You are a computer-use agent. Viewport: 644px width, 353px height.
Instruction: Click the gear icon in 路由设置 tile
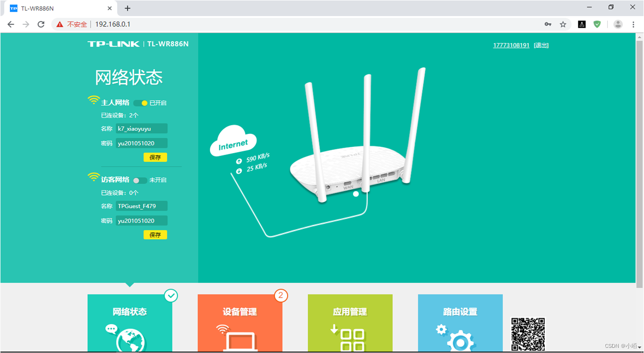460,341
